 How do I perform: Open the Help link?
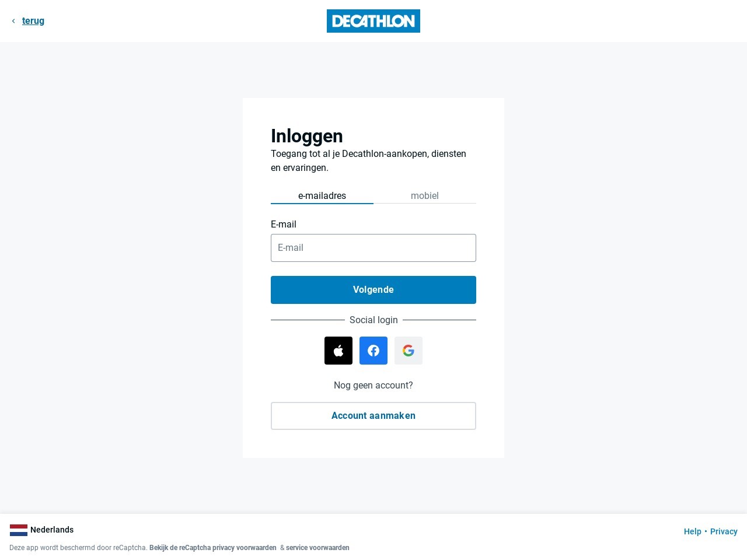tap(693, 531)
